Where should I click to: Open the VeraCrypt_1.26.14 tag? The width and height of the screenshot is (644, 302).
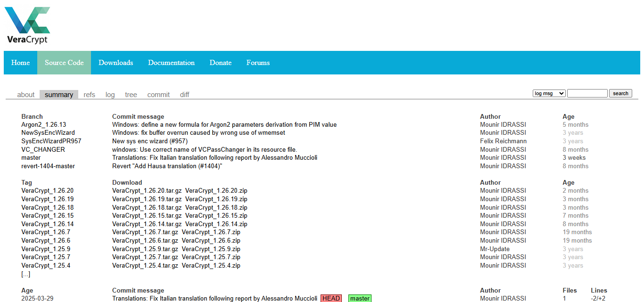click(x=48, y=224)
